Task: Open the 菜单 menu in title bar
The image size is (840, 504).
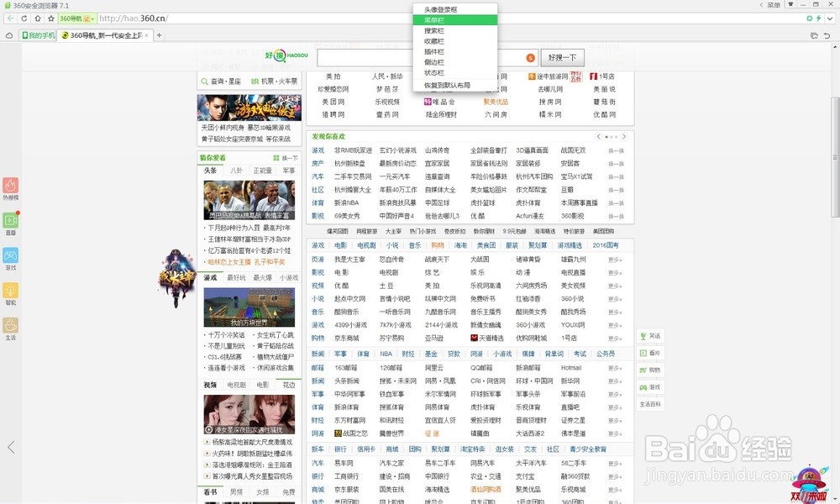Action: pos(774,5)
